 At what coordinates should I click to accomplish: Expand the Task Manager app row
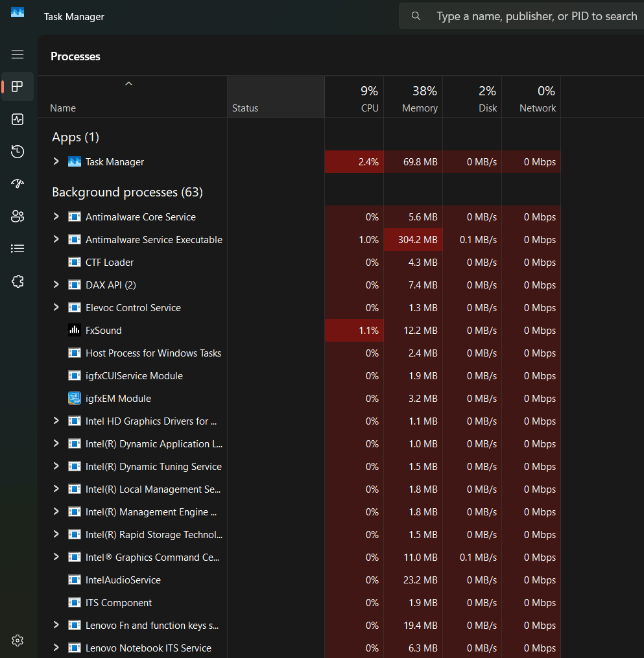point(56,161)
